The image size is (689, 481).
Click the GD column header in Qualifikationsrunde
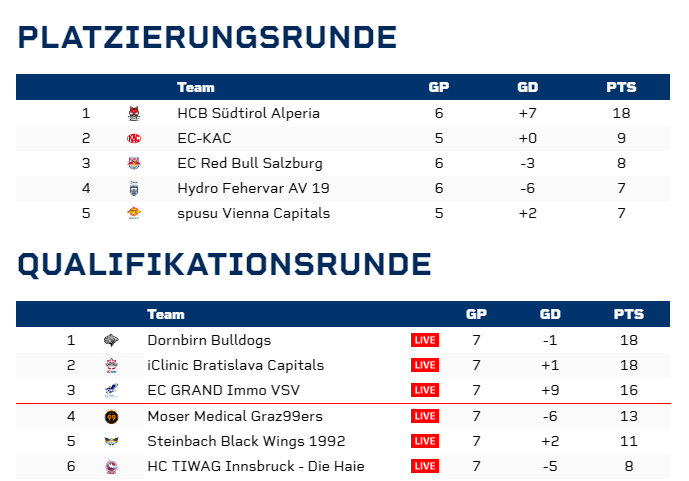coord(550,314)
